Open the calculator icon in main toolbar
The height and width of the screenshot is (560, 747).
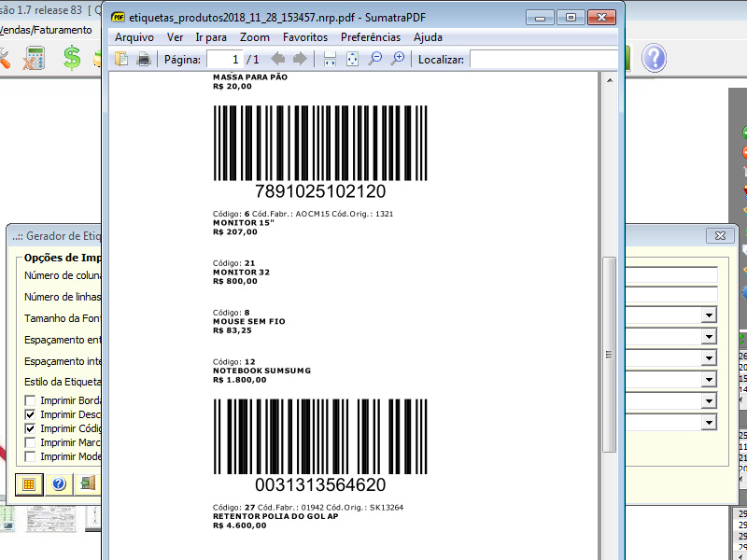point(34,58)
